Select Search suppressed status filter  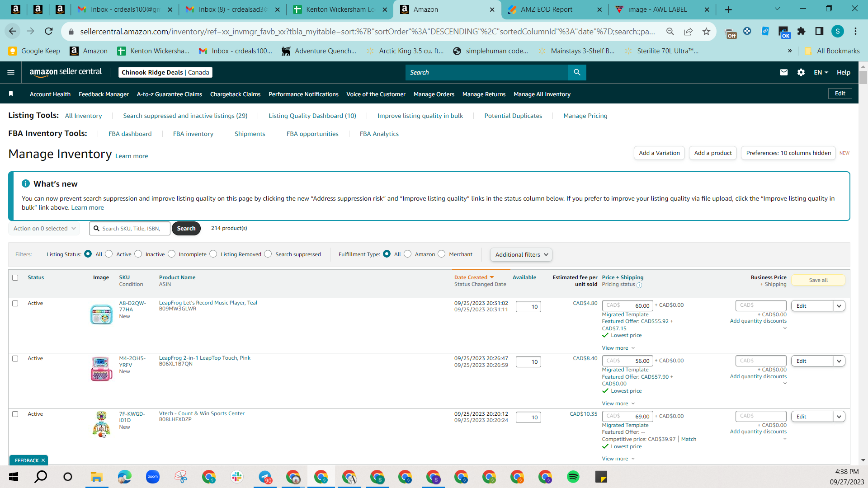coord(268,254)
